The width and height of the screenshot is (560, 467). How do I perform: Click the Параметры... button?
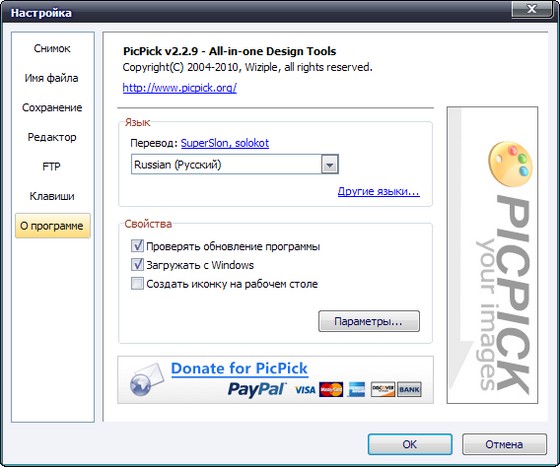tap(369, 321)
